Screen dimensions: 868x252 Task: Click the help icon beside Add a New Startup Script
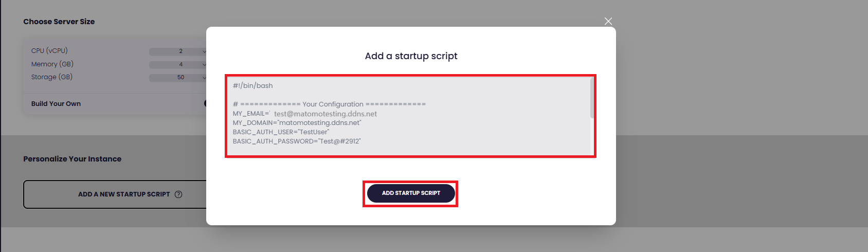(x=178, y=194)
